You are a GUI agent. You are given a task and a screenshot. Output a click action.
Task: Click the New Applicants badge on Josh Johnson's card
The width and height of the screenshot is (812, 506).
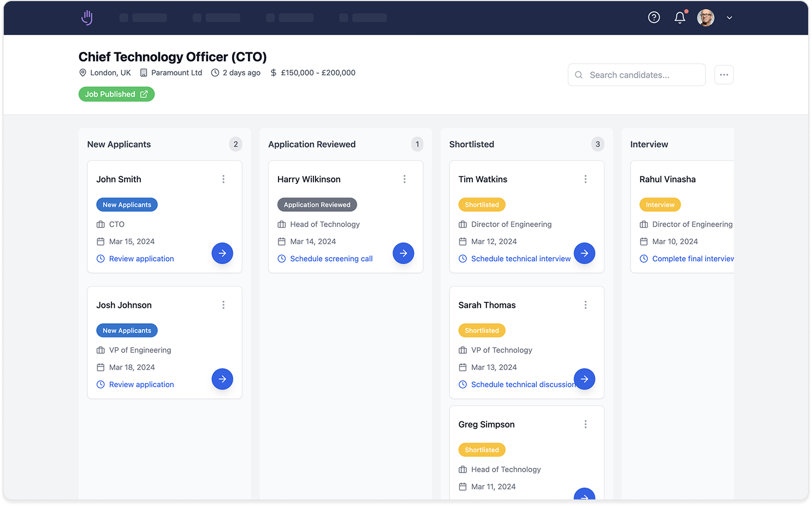127,330
